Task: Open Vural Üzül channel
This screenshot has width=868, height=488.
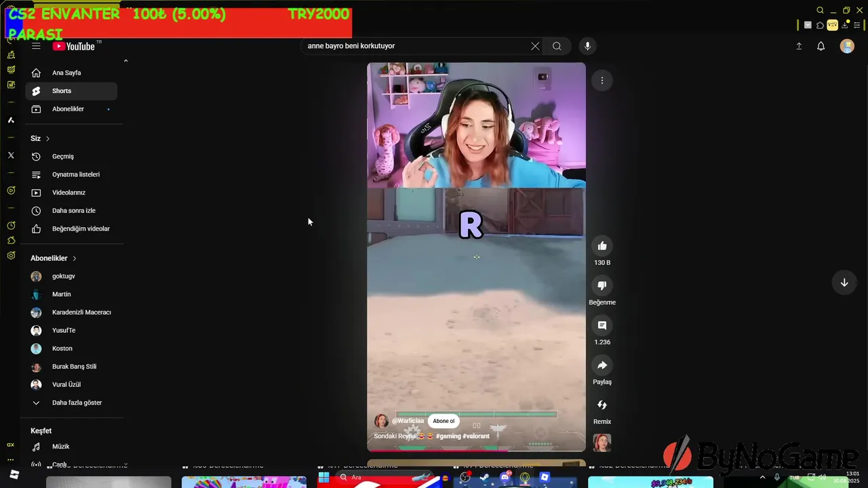Action: (71, 384)
